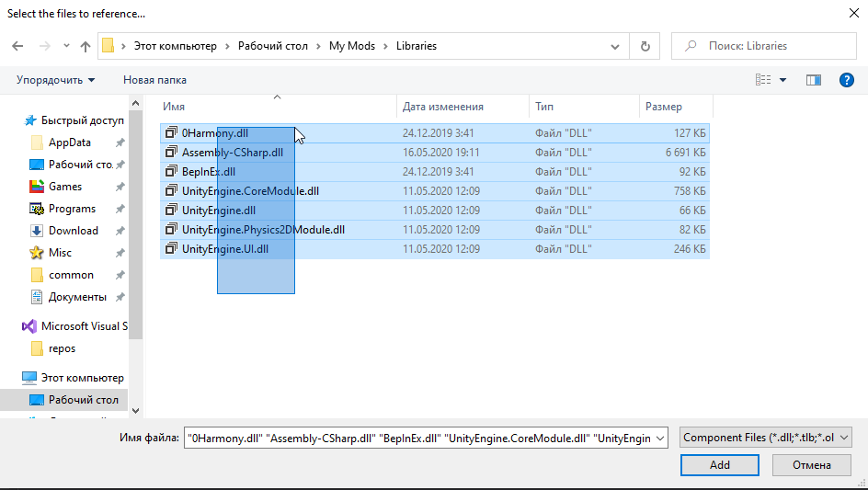Click the '6 691 КБ' size cell

point(685,153)
